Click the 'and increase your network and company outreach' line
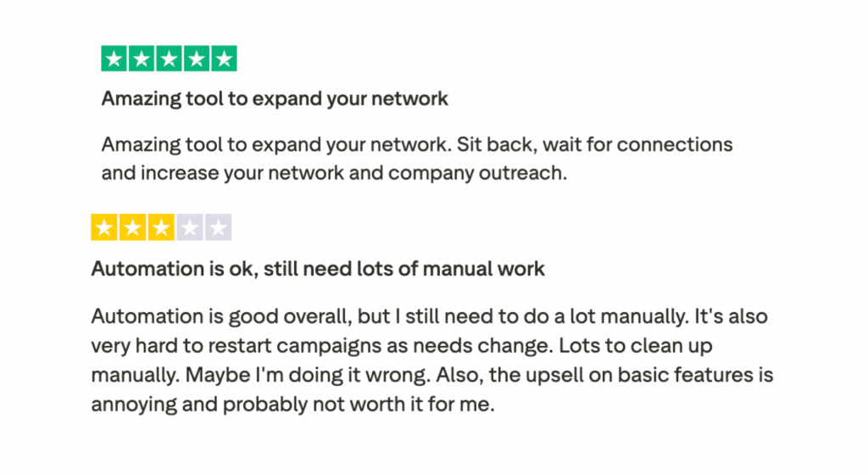Viewport: 868px width, 475px height. (333, 173)
